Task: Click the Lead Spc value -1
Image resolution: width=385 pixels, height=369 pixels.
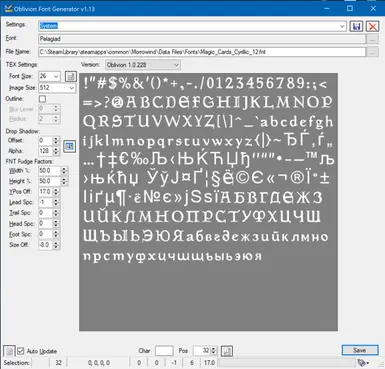Action: 46,202
